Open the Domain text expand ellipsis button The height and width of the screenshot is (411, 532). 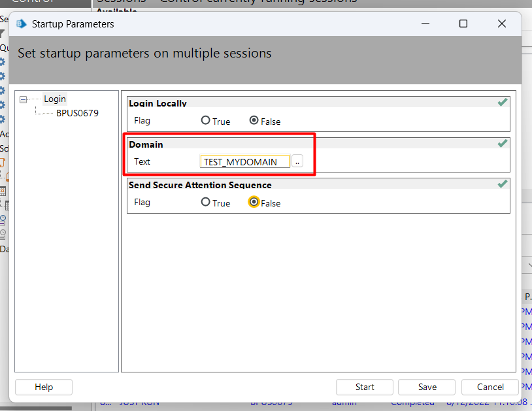tap(297, 161)
